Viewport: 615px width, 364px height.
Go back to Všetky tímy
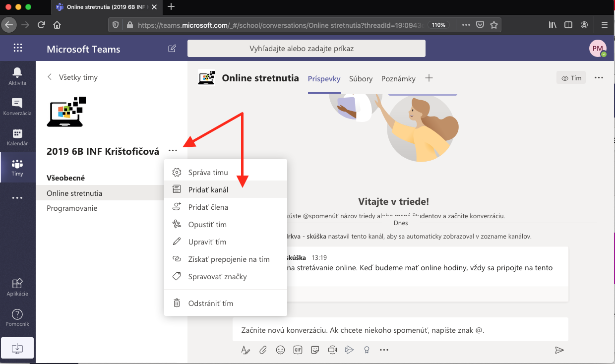pyautogui.click(x=72, y=77)
